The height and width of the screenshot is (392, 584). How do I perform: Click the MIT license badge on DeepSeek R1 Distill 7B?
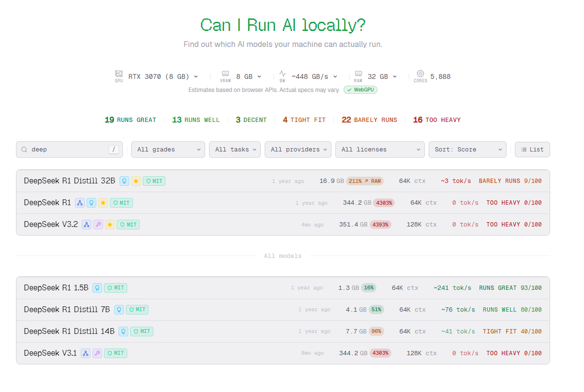coord(137,310)
